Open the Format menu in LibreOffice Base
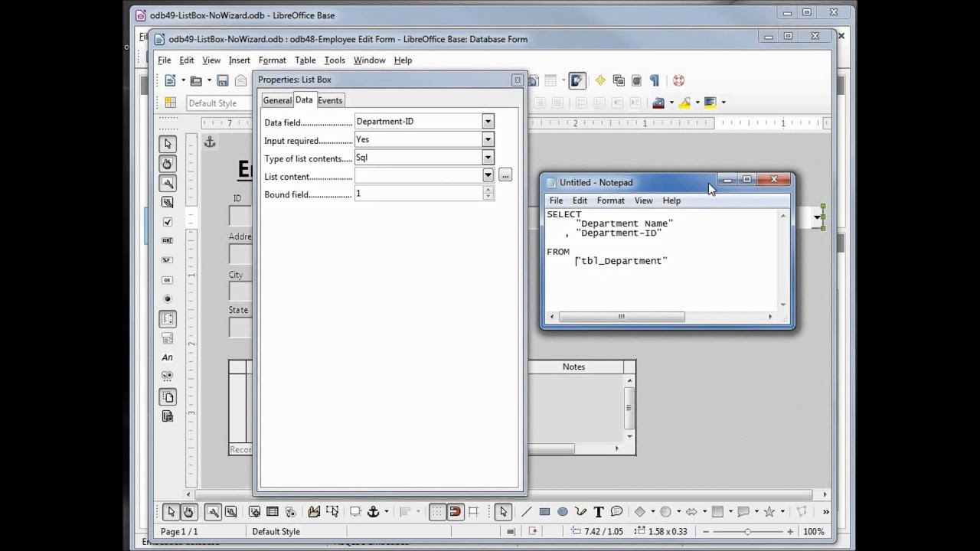 [272, 60]
